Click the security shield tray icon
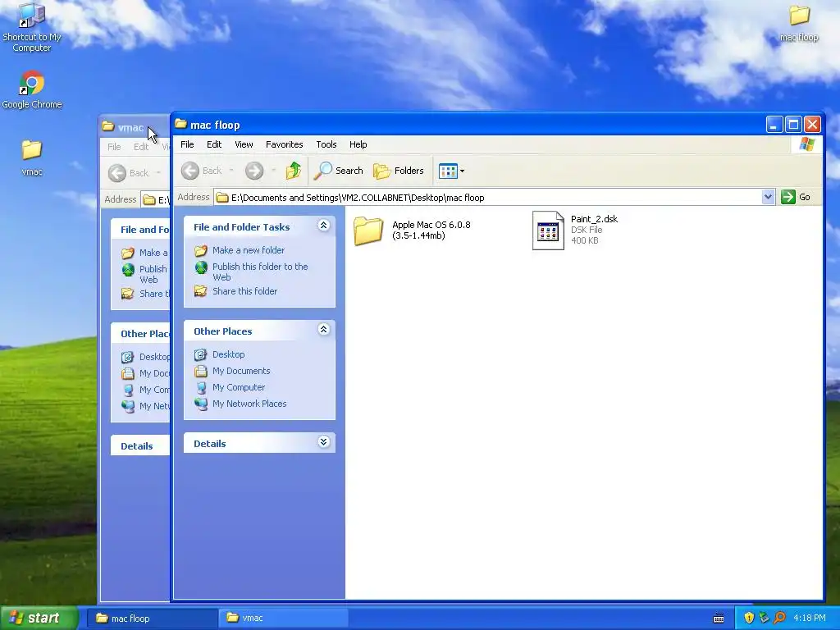 (749, 618)
